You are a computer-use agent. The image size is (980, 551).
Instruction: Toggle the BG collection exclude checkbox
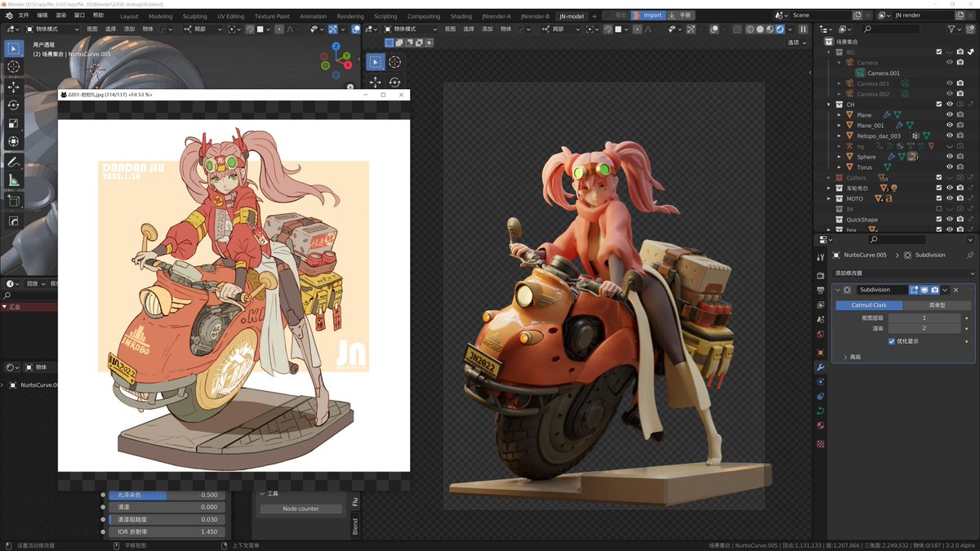pos(939,51)
